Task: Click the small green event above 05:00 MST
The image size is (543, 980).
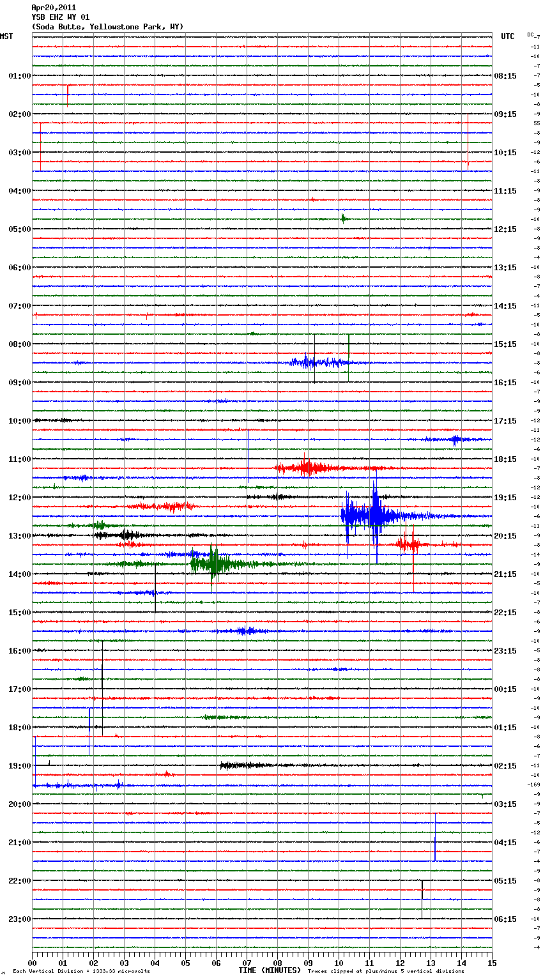Action: (343, 219)
